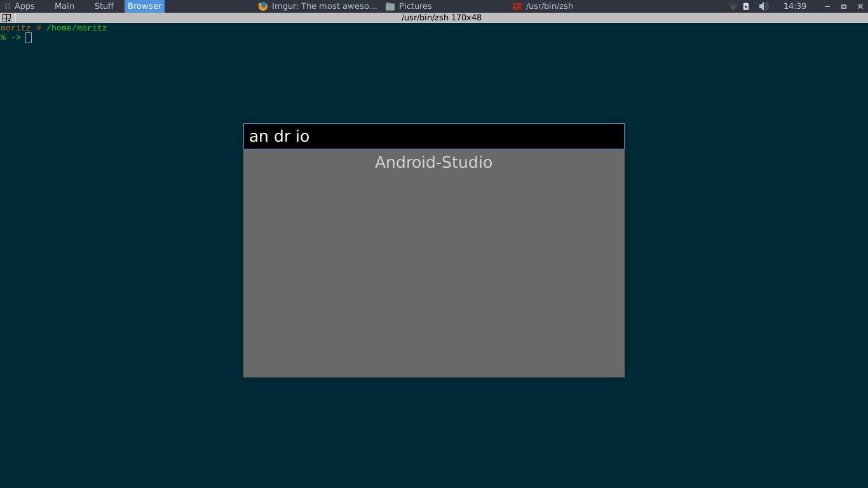Open the Apps menu in the panel
Image resolution: width=868 pixels, height=488 pixels.
[19, 6]
